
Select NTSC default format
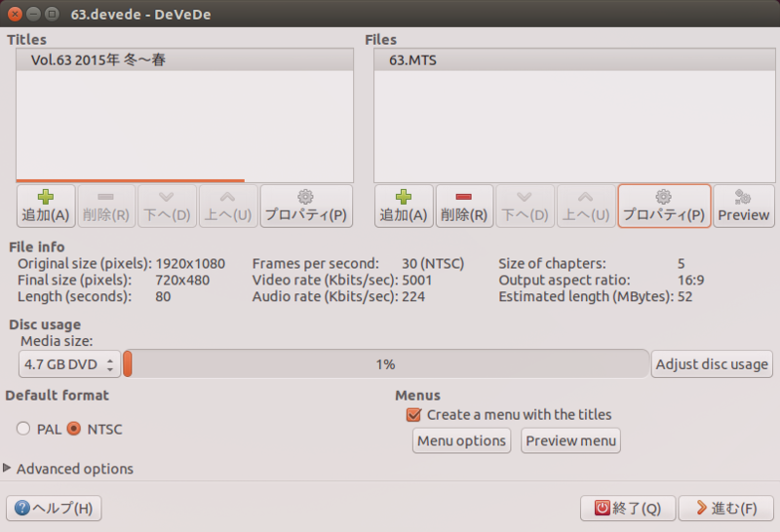point(74,429)
